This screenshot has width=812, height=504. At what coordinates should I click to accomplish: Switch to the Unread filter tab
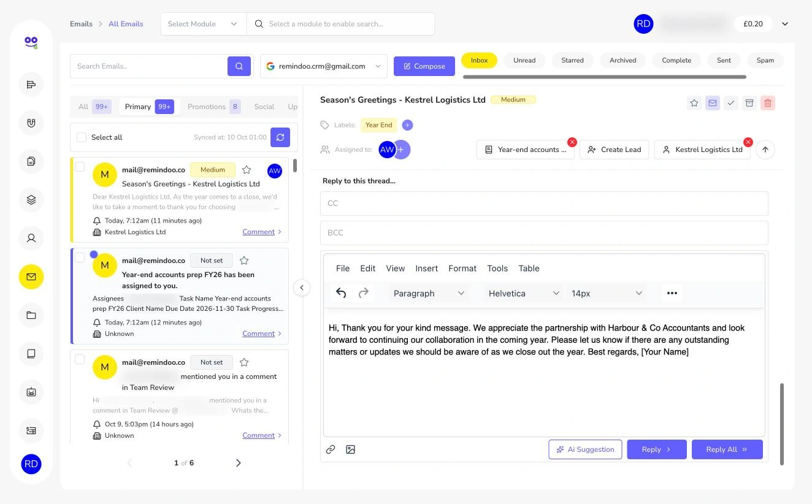pyautogui.click(x=524, y=60)
